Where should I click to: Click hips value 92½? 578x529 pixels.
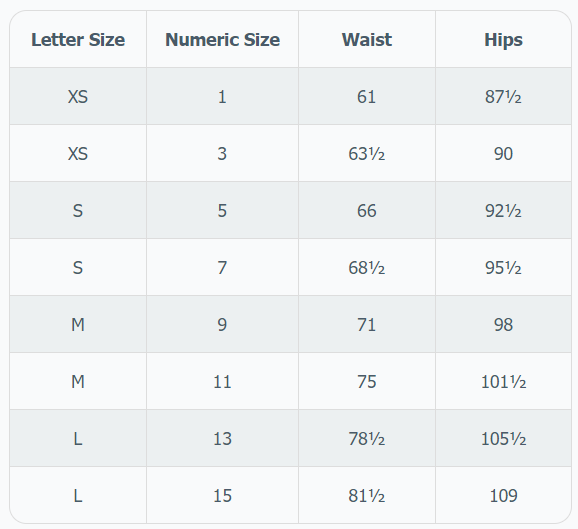(503, 210)
